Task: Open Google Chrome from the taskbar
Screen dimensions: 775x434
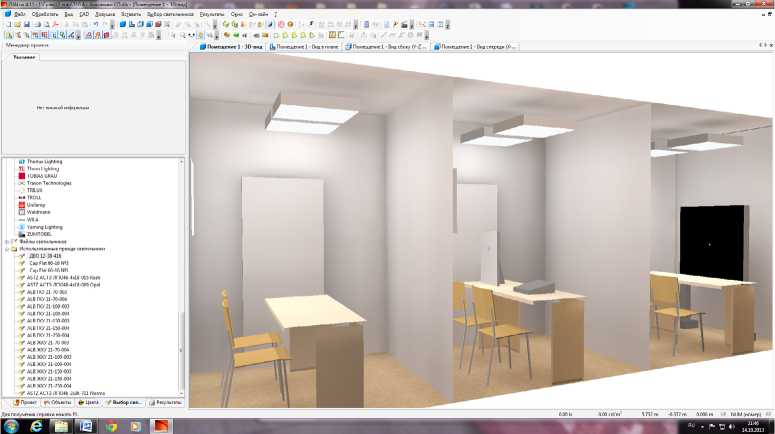Action: click(110, 425)
